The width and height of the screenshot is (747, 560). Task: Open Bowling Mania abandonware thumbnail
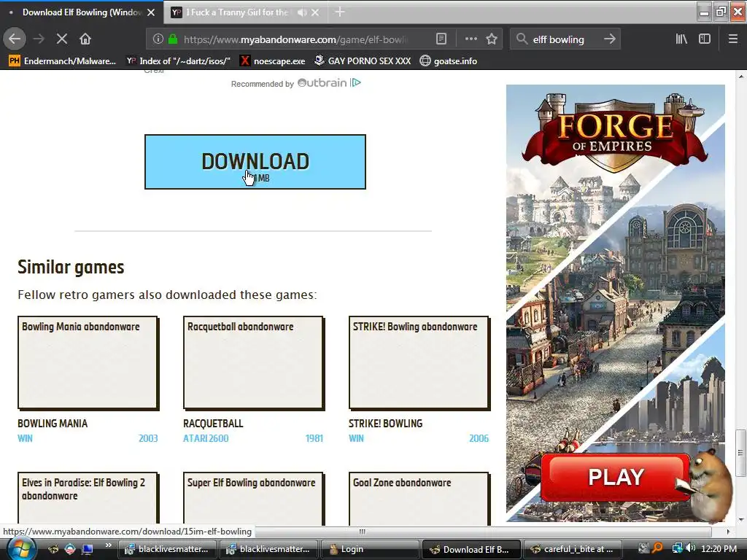[x=88, y=362]
